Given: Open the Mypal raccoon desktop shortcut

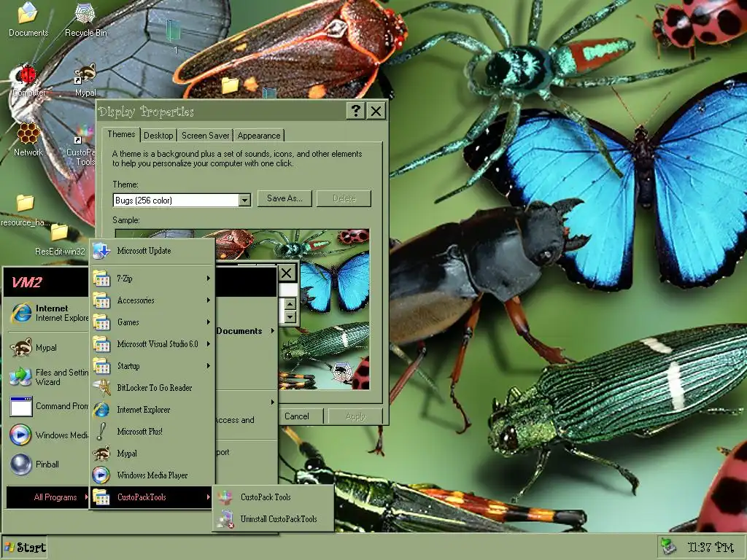Looking at the screenshot, I should (85, 80).
